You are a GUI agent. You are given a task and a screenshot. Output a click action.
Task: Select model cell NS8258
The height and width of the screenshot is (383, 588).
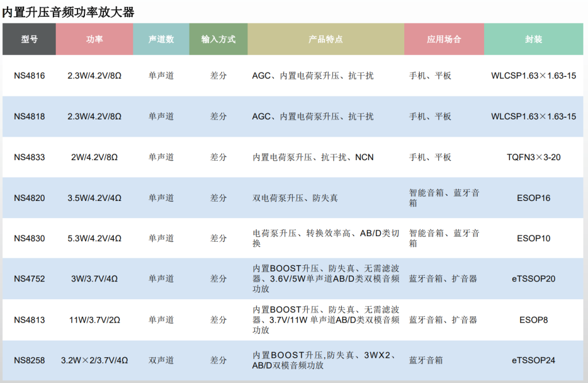coord(29,361)
